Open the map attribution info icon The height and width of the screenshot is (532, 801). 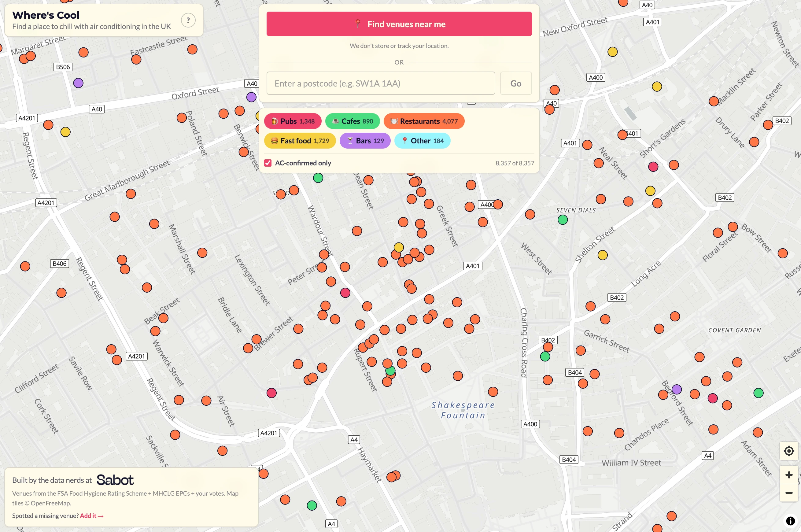[x=790, y=521]
